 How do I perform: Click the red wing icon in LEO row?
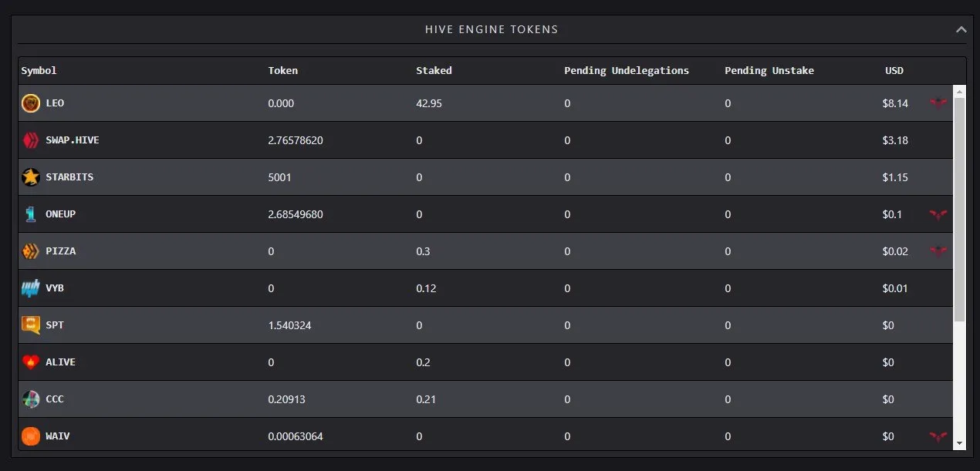[938, 103]
